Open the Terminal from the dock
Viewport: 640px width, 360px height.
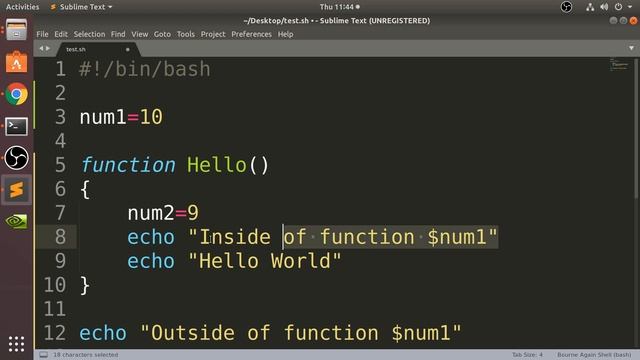point(16,126)
